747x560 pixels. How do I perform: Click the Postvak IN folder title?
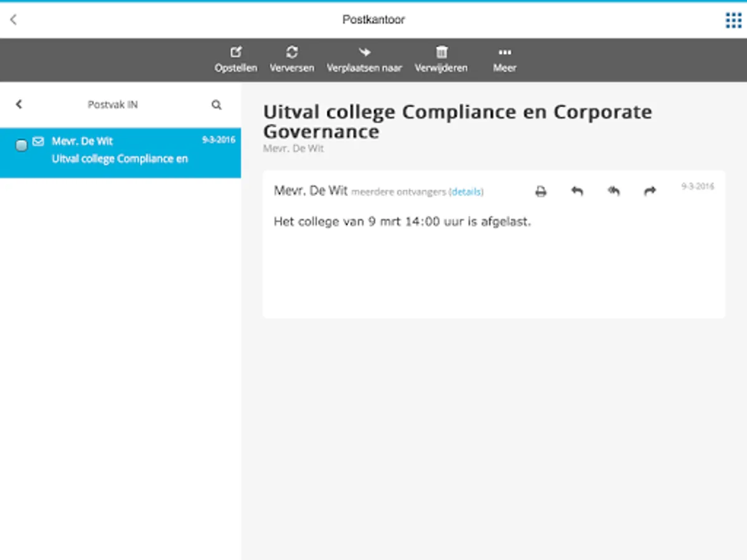click(113, 105)
